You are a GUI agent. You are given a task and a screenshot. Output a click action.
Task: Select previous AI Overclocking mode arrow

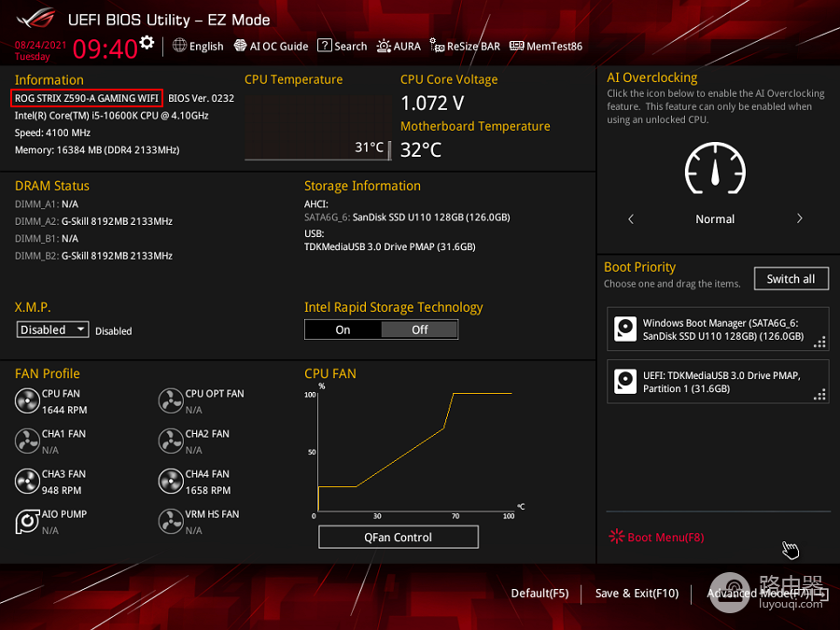click(631, 218)
